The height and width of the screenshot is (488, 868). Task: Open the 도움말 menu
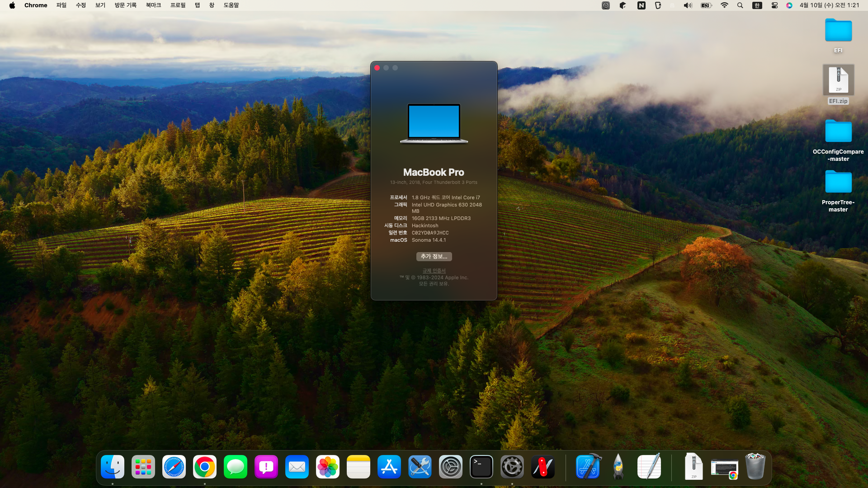click(x=231, y=5)
